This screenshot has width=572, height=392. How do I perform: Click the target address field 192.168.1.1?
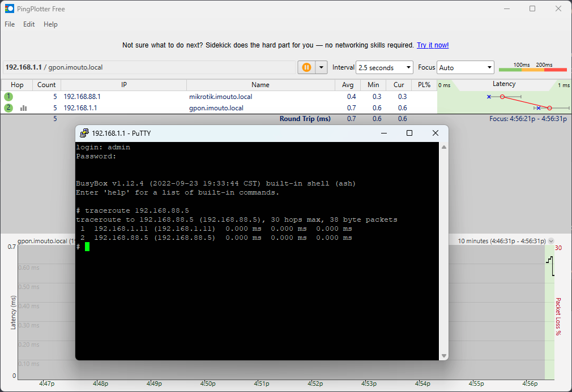(149, 67)
